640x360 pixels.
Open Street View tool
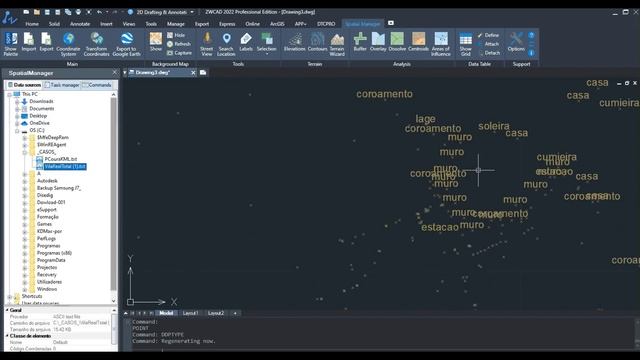tap(207, 44)
